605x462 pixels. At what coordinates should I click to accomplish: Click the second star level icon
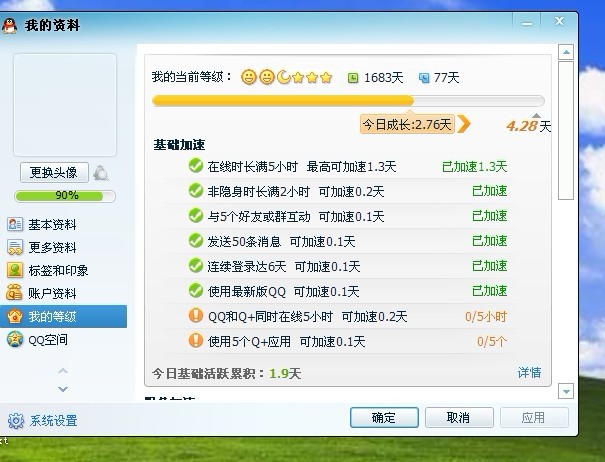point(312,78)
